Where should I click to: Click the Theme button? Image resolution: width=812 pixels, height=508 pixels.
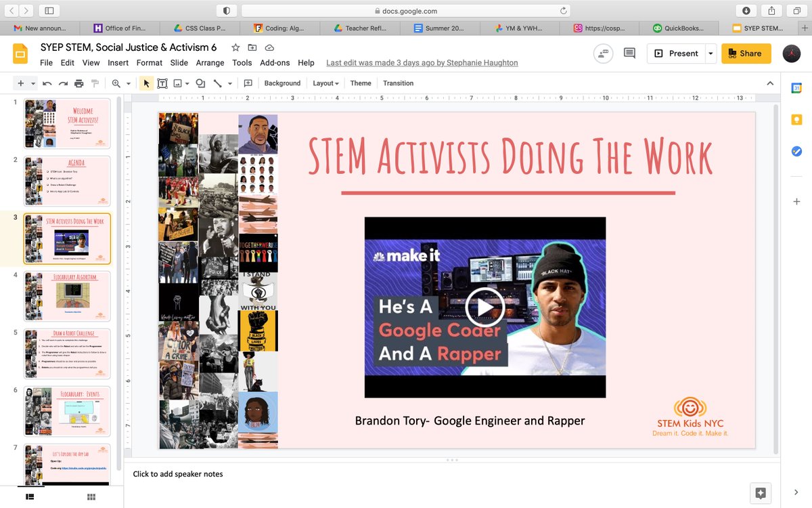pos(361,83)
